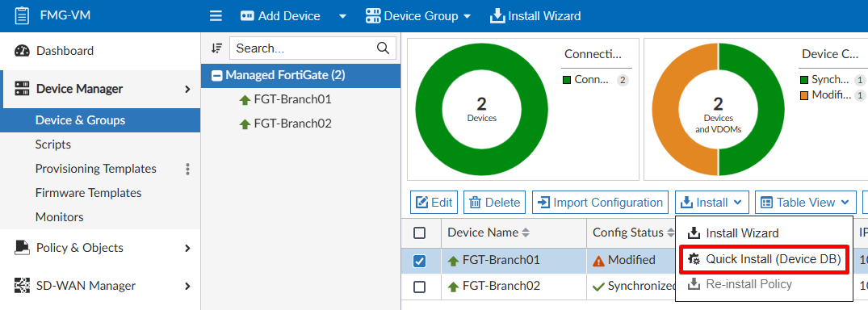
Task: Click the Add Device button
Action: (x=281, y=16)
